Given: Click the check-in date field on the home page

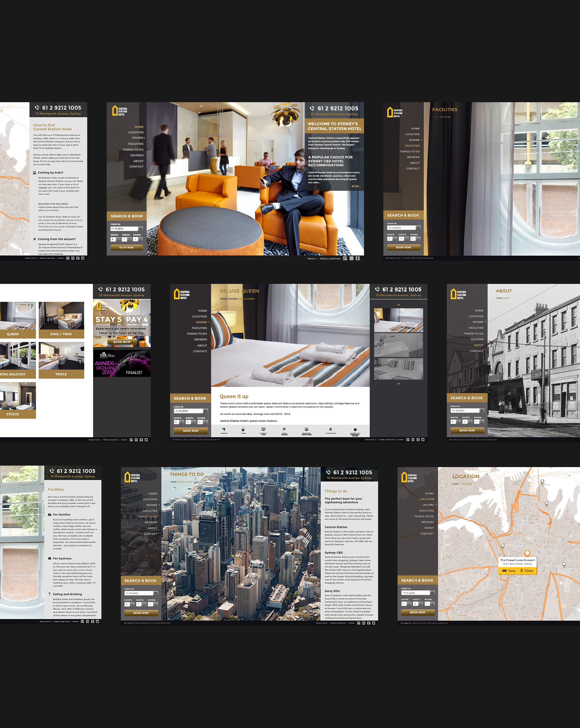Looking at the screenshot, I should (124, 229).
